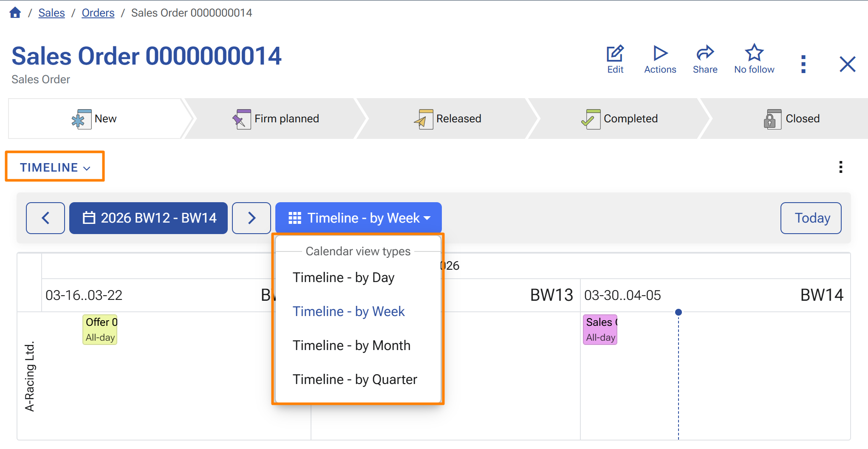The width and height of the screenshot is (868, 449).
Task: Advance timeline with the right arrow button
Action: [251, 218]
